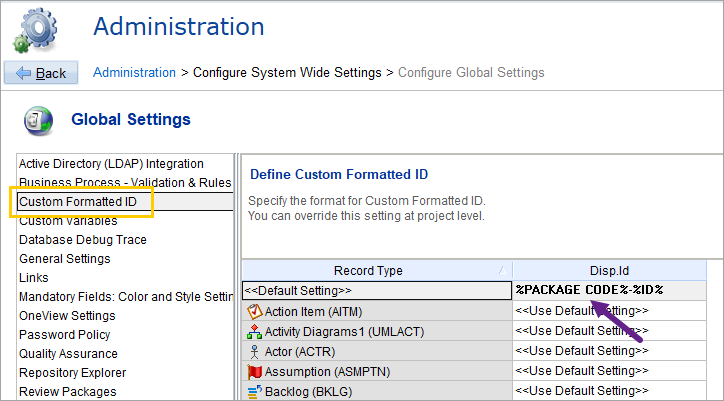Click the Global Settings globe icon

(38, 121)
